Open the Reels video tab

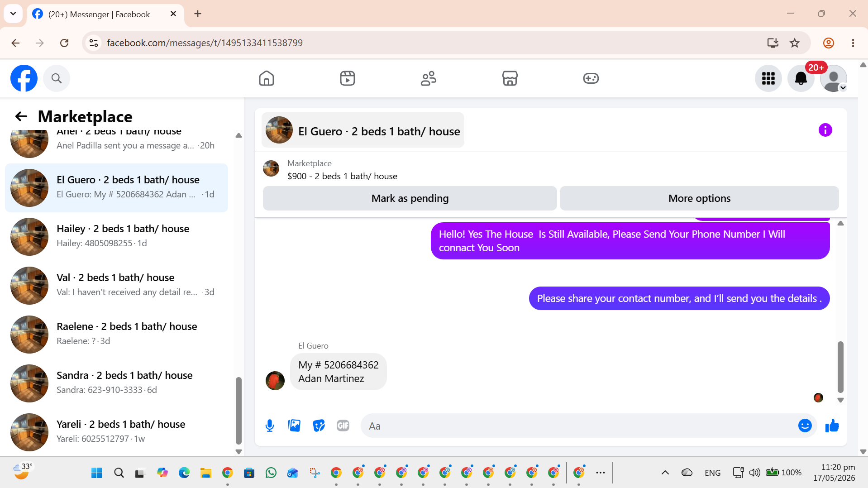tap(348, 78)
